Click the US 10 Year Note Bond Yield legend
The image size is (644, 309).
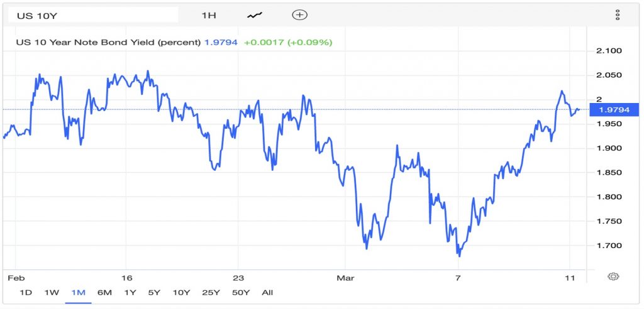[x=108, y=42]
